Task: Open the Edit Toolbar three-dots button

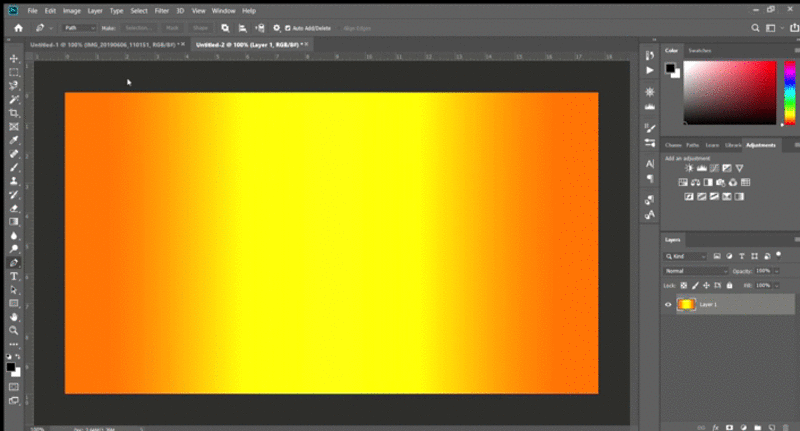Action: pyautogui.click(x=14, y=345)
